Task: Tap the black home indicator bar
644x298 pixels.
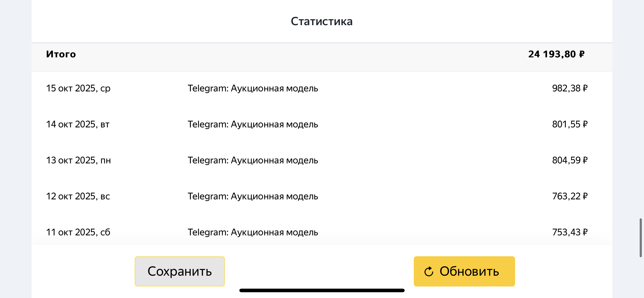Action: 322,291
